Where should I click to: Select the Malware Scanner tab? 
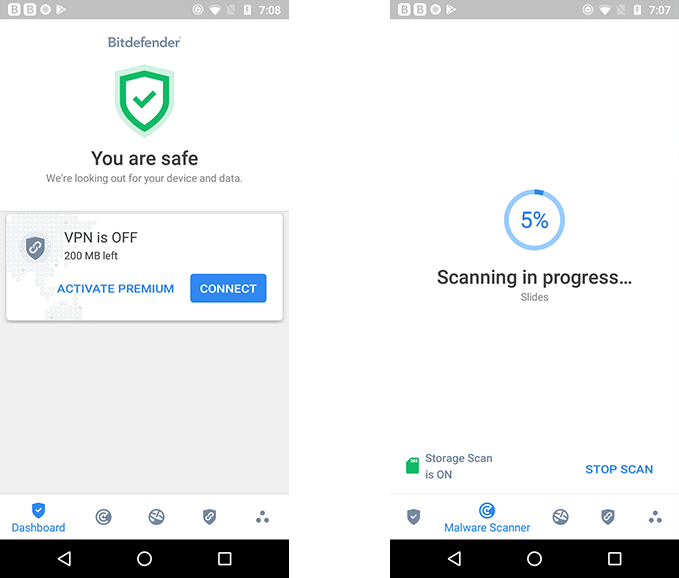tap(487, 518)
